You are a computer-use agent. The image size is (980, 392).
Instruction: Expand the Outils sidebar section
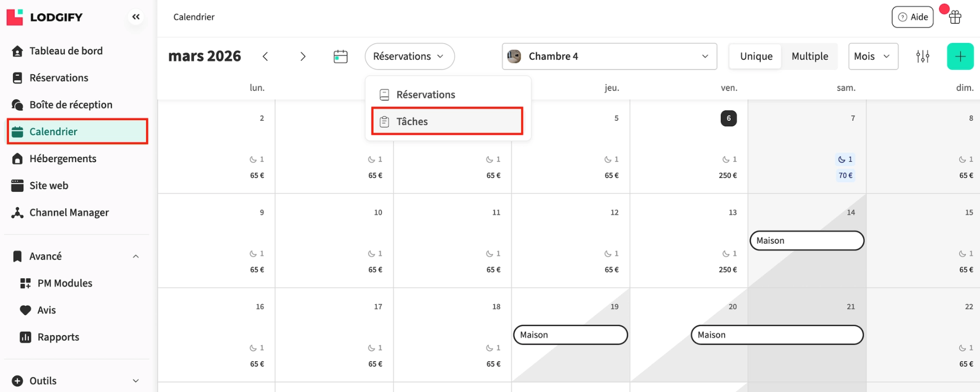point(135,381)
